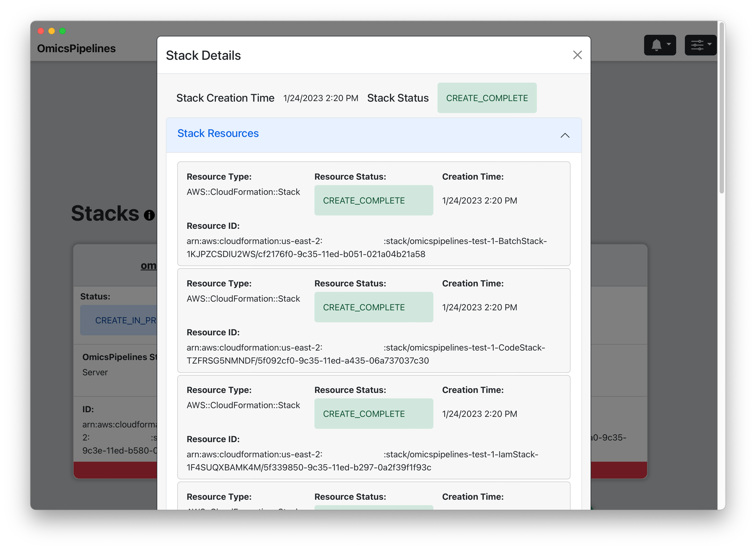Click the stack creation time 1/24/2023 2:20 PM

coord(321,98)
